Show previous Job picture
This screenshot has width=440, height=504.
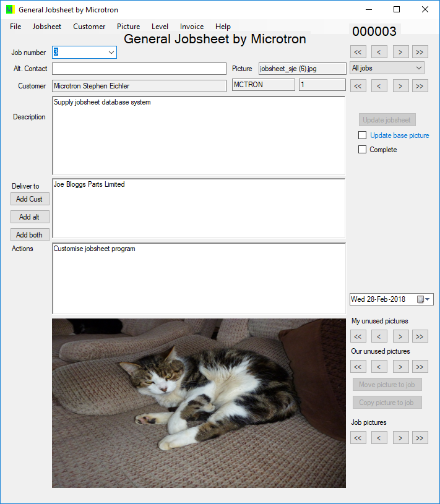379,438
